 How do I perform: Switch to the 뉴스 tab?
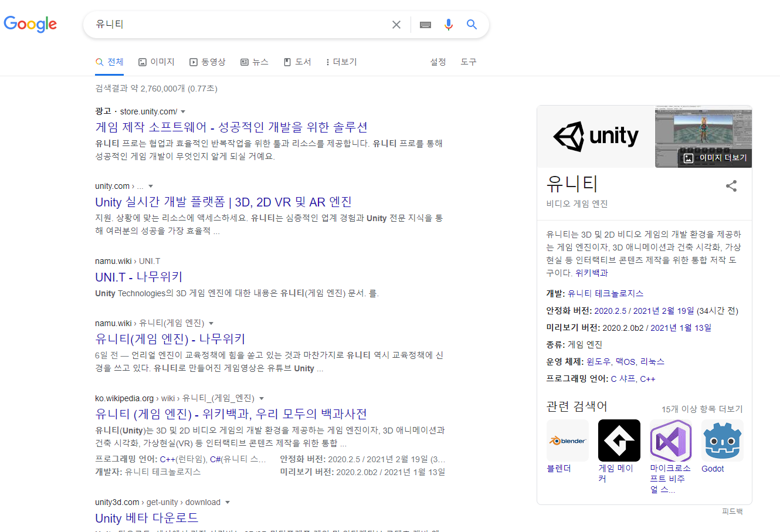pos(255,62)
